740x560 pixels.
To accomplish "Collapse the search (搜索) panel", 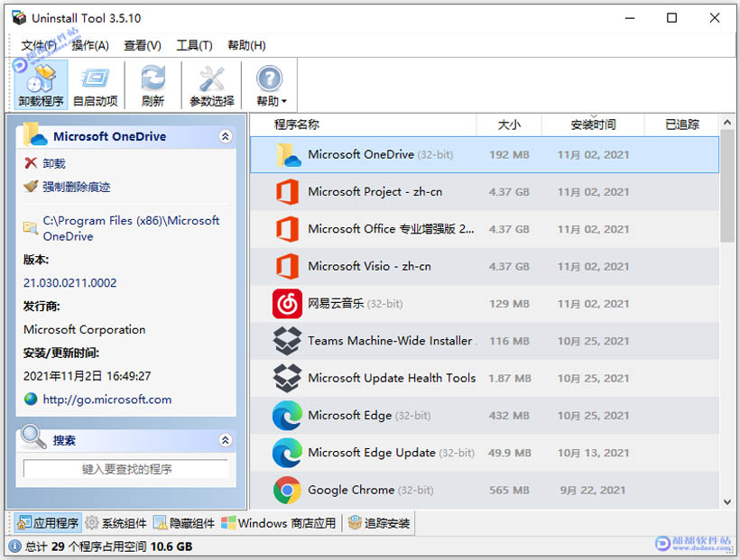I will tap(225, 440).
